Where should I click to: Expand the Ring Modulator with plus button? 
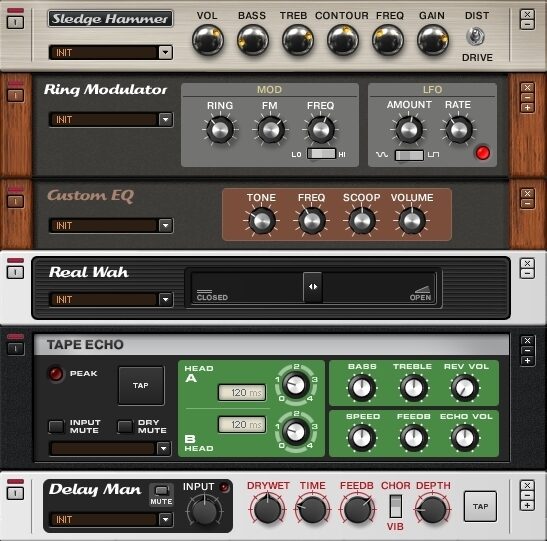pos(527,108)
